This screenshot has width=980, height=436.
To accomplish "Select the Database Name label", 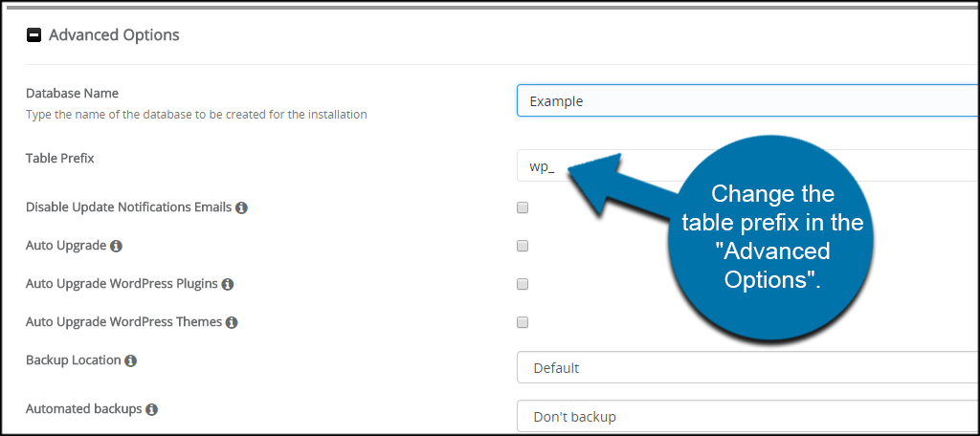I will 72,93.
